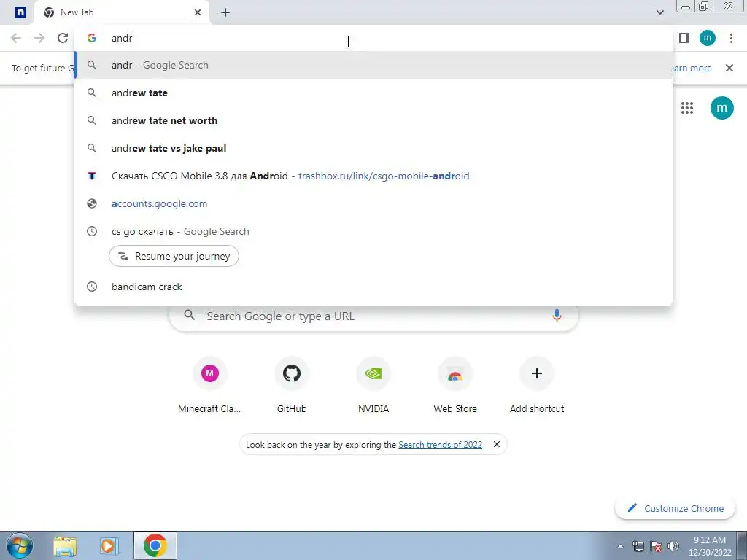Click the Add shortcut tile
The width and height of the screenshot is (747, 560).
(x=537, y=385)
